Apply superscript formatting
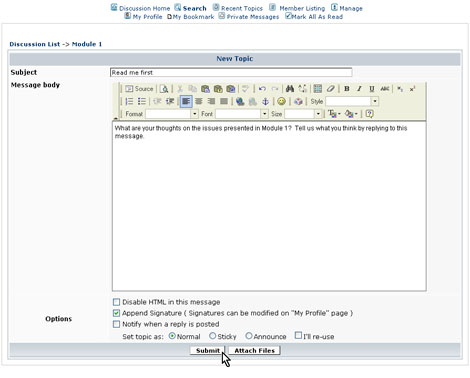 pyautogui.click(x=413, y=89)
